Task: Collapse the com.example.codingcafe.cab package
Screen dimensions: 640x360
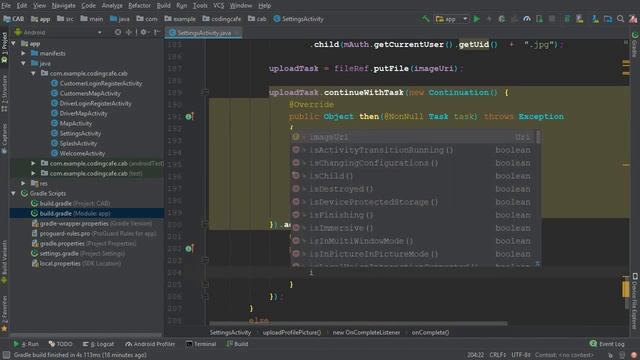Action: pos(33,73)
